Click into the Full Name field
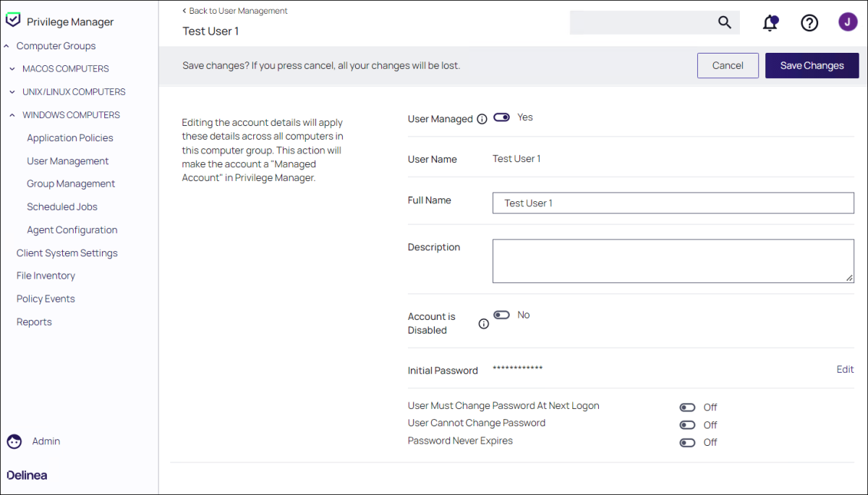Screen dimensions: 868x495 (x=673, y=203)
